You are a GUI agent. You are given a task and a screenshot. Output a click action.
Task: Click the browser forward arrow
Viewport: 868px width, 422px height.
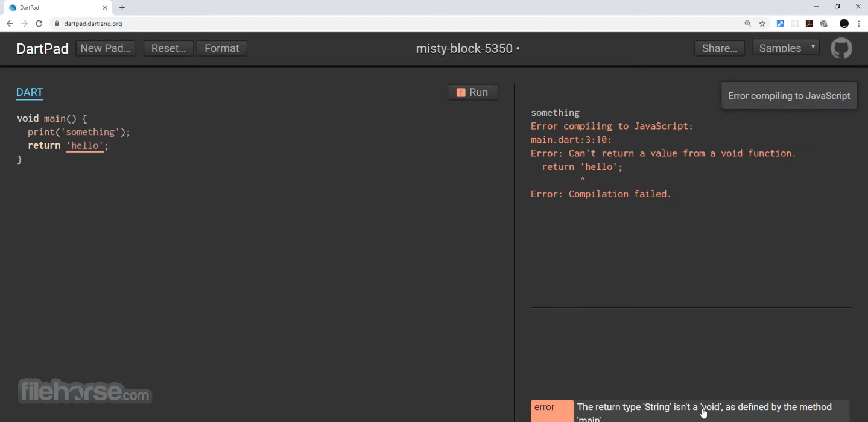coord(24,24)
